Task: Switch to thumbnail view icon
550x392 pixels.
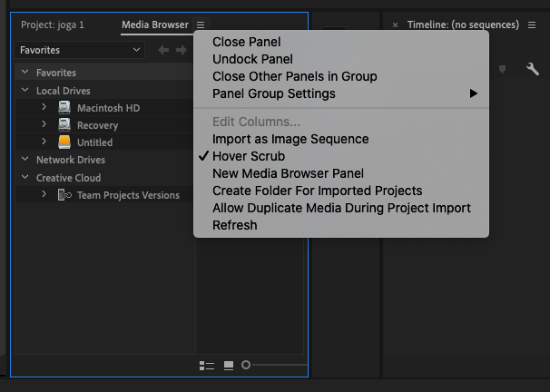Action: pyautogui.click(x=229, y=366)
